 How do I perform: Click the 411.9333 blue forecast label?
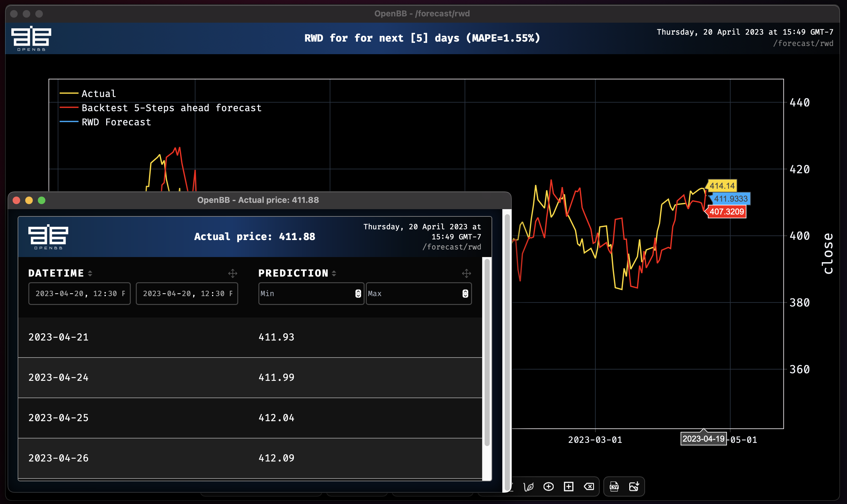coord(731,199)
